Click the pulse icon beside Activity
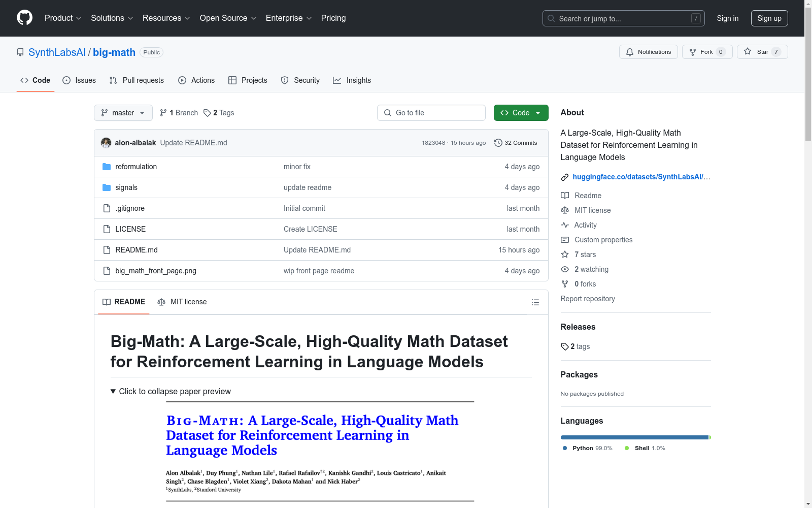 point(565,225)
